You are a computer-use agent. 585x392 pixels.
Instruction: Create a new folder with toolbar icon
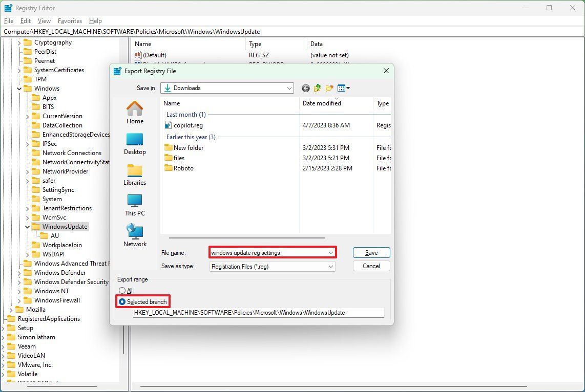(x=329, y=88)
